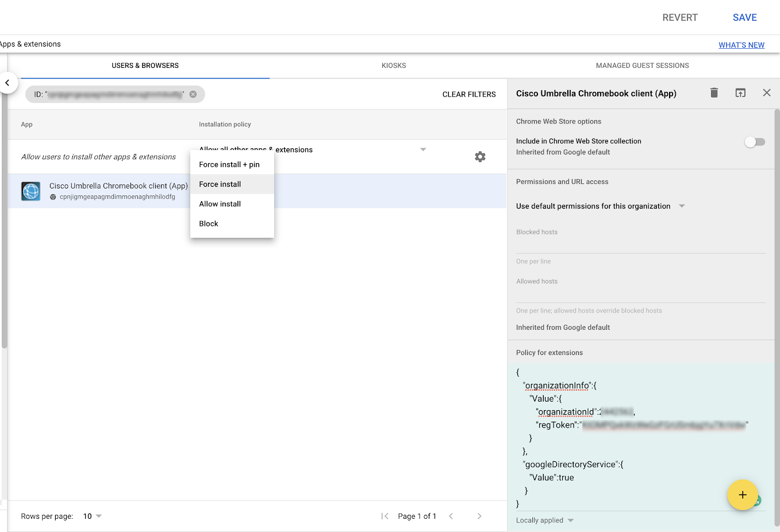Click the Save button

click(x=744, y=17)
